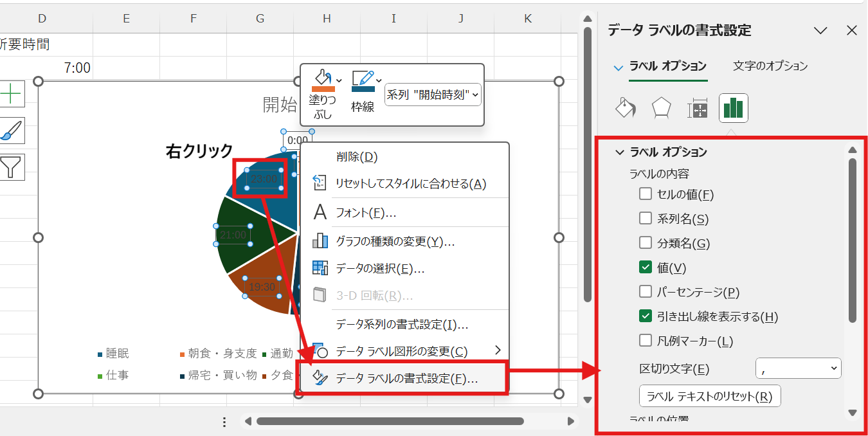868x436 pixels.
Task: Click the Fill & Line paint bucket icon
Action: [x=626, y=108]
